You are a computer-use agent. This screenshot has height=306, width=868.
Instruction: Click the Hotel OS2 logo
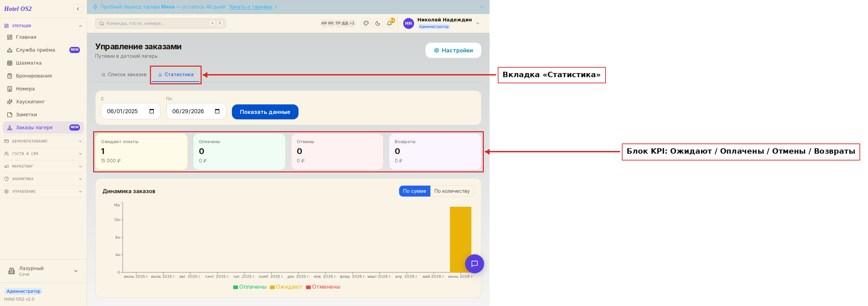(x=18, y=9)
